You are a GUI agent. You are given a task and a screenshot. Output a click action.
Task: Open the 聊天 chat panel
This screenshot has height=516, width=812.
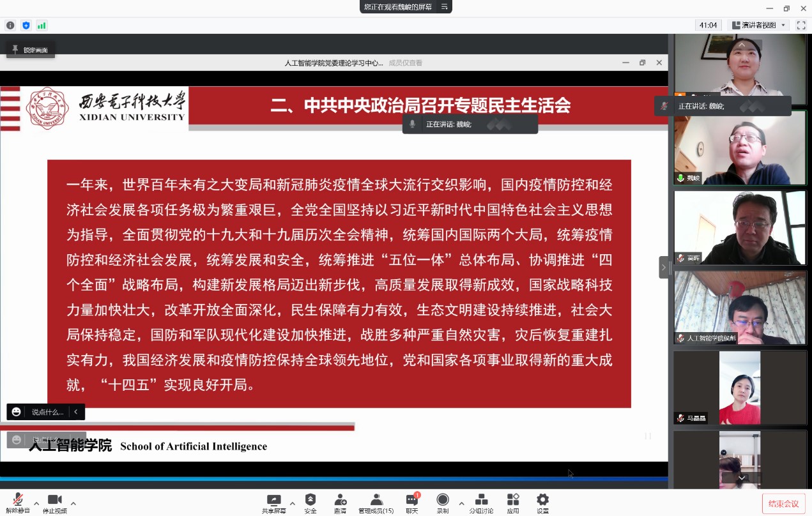click(412, 503)
